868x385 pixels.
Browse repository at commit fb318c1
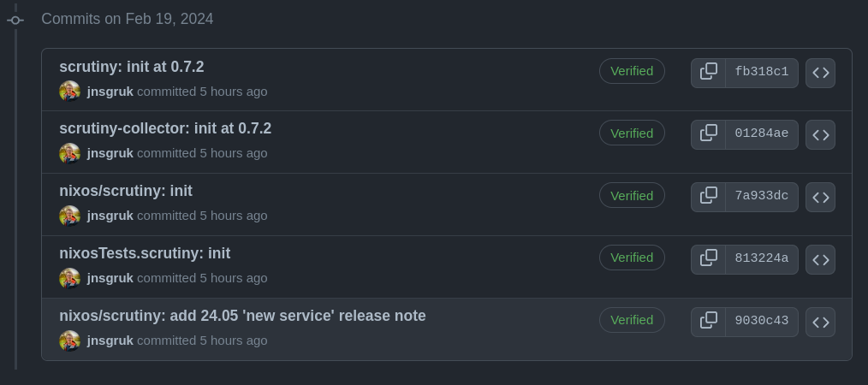tap(820, 73)
